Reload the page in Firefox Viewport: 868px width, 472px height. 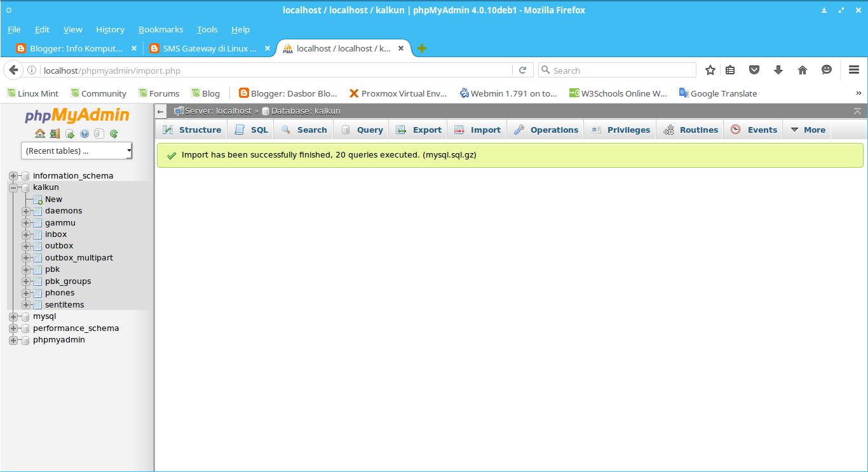[523, 71]
